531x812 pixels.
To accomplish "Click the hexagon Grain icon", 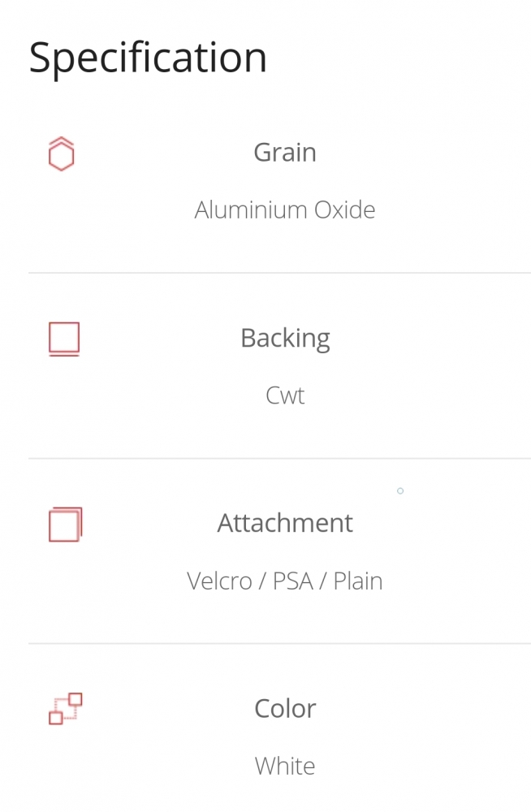I will tap(61, 153).
